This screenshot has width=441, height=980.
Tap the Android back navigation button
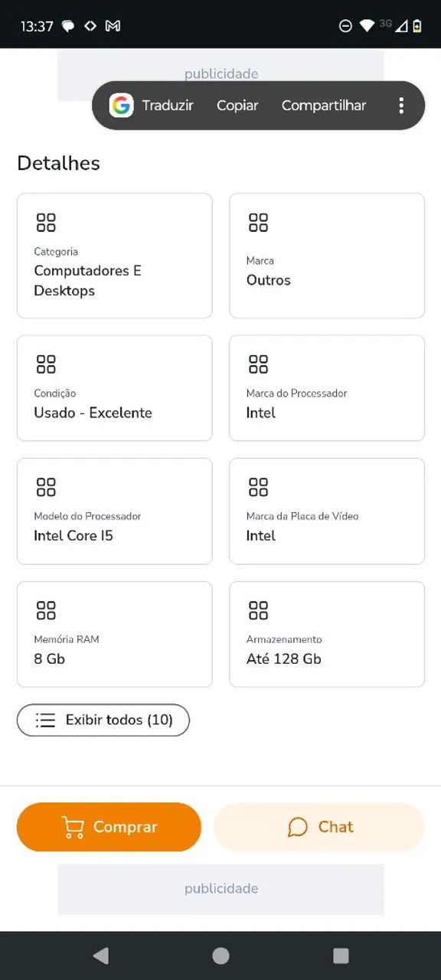tap(100, 955)
